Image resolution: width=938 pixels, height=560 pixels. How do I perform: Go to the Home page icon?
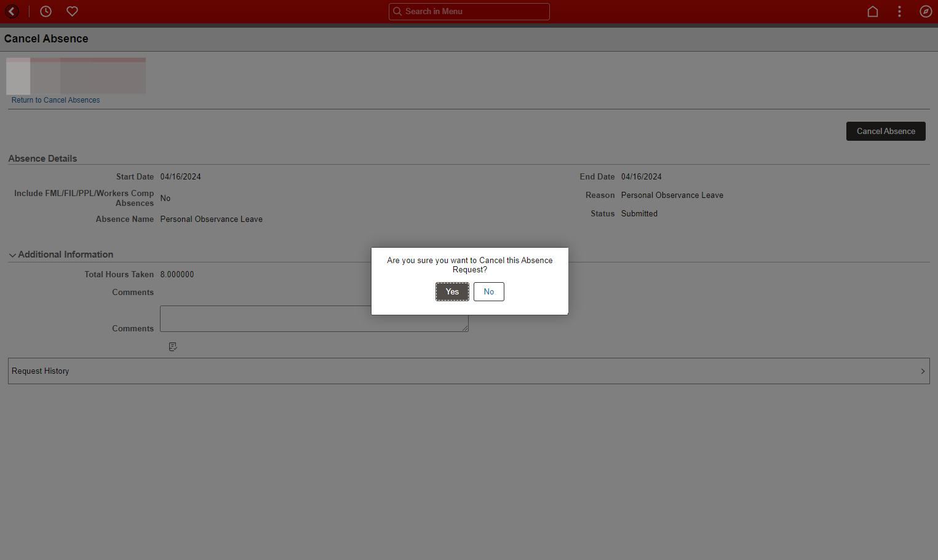point(872,11)
